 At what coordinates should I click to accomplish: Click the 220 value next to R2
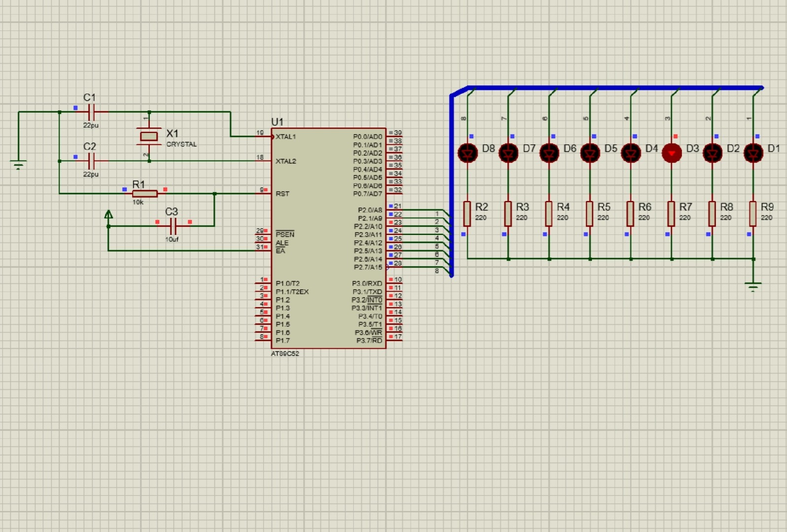point(480,218)
